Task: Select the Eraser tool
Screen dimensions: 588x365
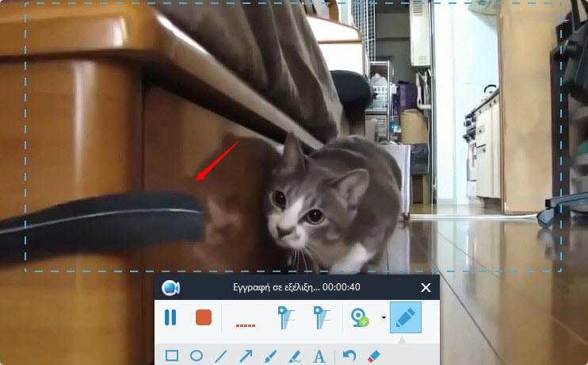Action: 375,355
